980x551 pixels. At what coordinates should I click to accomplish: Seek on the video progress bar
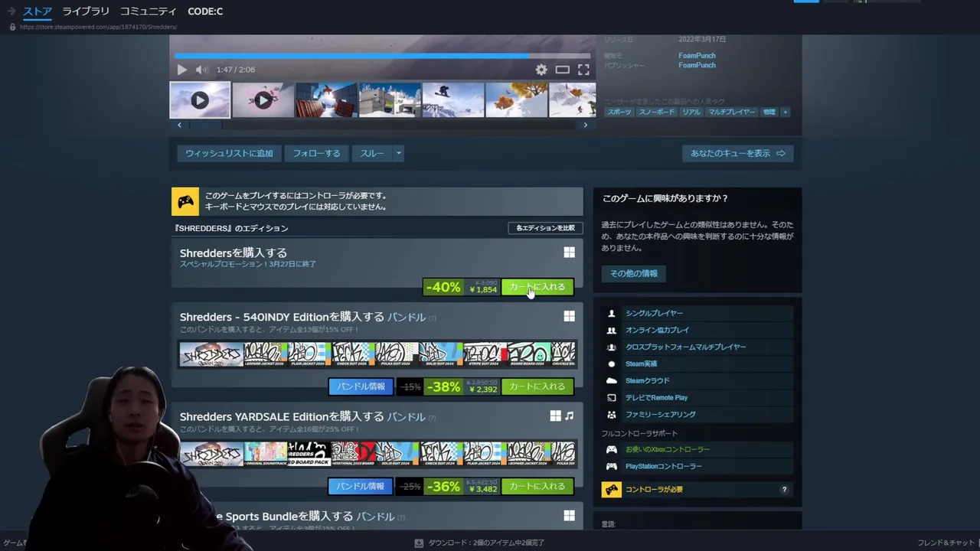pyautogui.click(x=382, y=56)
